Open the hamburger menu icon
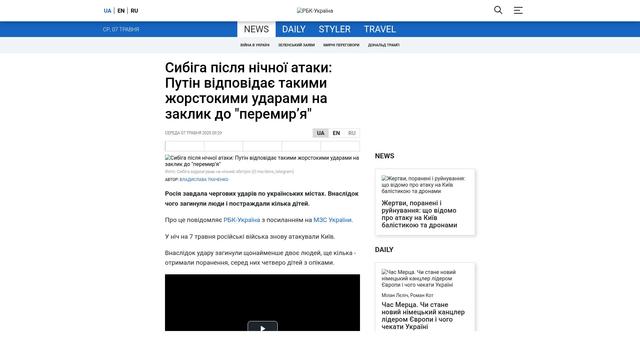Screen dimensions: 640x360 point(518,11)
